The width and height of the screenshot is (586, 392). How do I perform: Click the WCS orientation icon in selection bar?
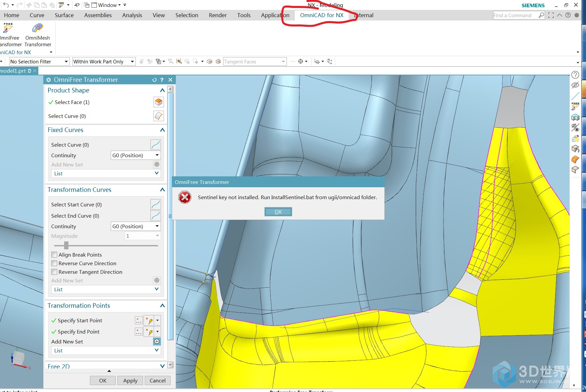[317, 61]
